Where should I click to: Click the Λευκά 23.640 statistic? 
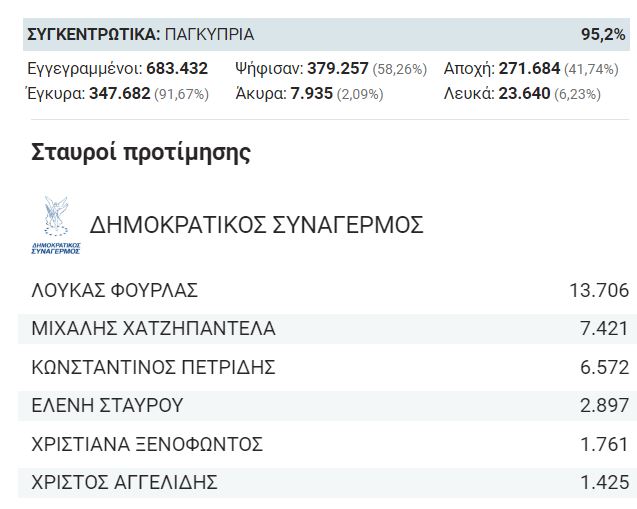(x=522, y=94)
